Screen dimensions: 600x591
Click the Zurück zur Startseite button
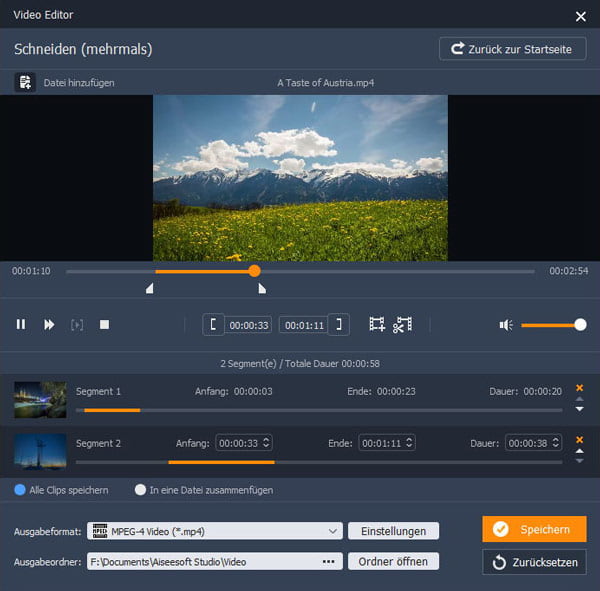[512, 49]
